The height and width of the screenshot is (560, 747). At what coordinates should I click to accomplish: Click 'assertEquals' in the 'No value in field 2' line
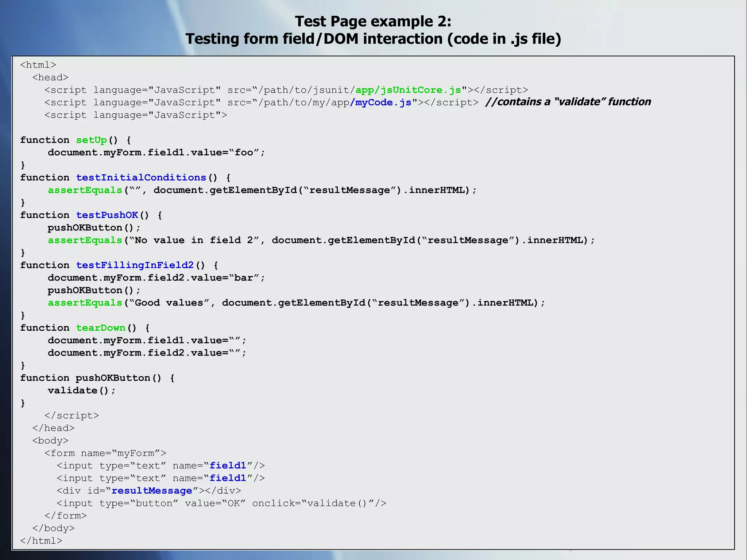click(85, 240)
